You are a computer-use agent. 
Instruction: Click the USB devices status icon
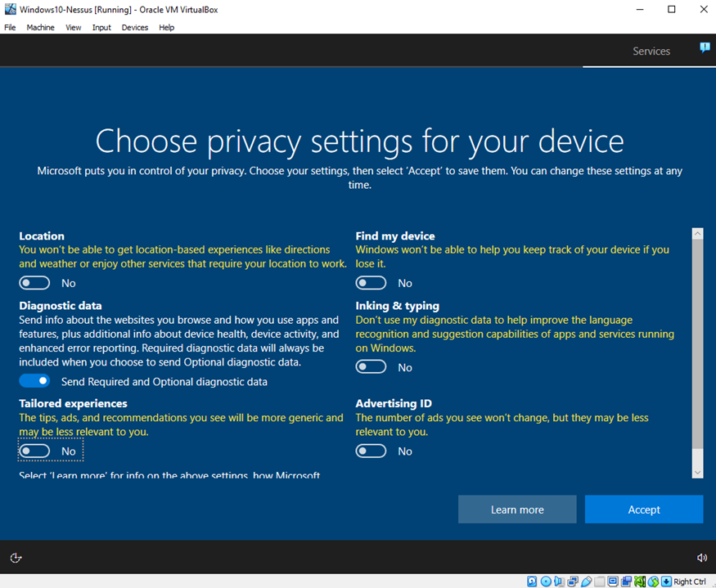pyautogui.click(x=586, y=581)
